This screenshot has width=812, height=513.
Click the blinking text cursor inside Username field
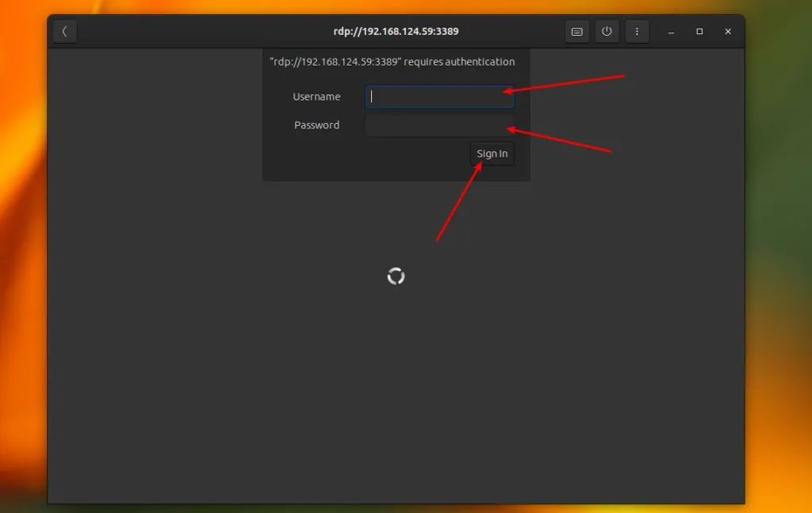click(x=371, y=97)
